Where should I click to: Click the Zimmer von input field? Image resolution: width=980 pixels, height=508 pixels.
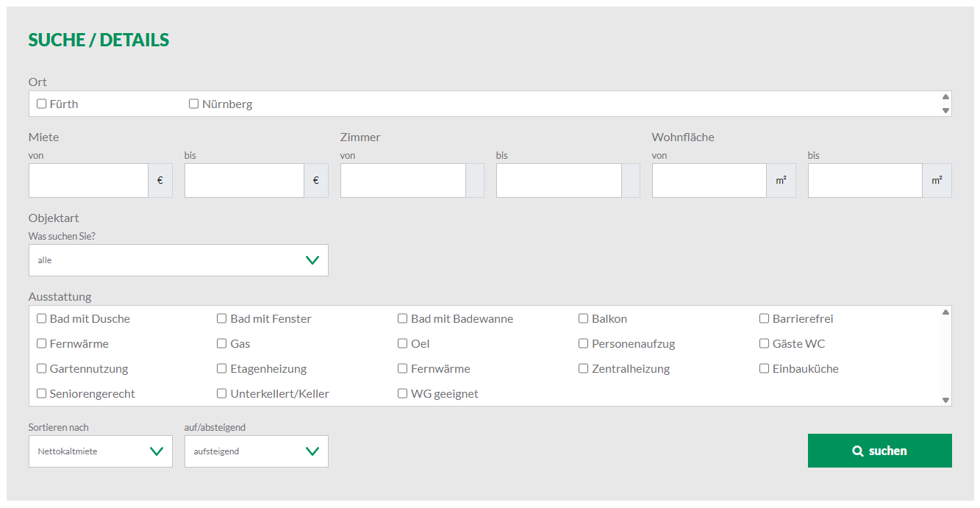404,181
